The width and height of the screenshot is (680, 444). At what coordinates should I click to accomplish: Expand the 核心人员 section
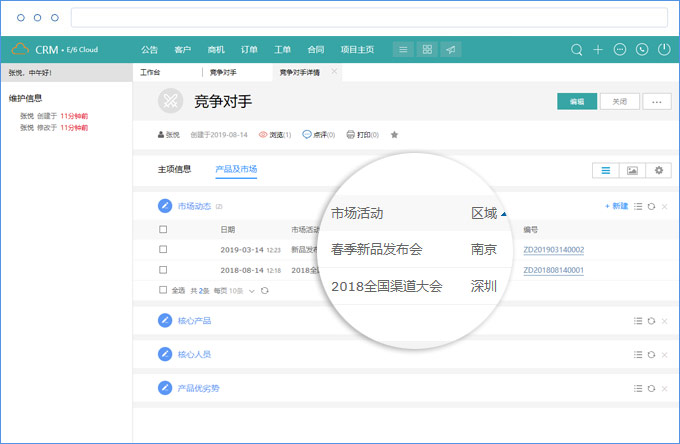(193, 354)
